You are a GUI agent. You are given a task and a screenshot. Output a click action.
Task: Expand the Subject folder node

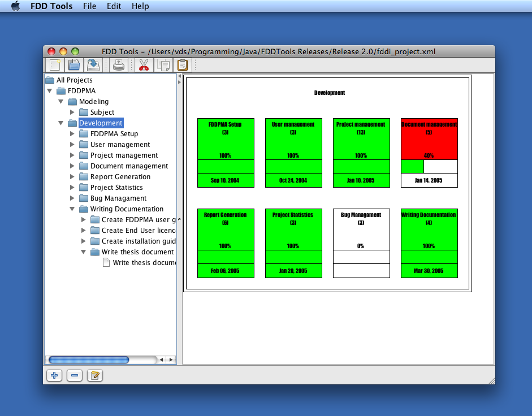72,112
